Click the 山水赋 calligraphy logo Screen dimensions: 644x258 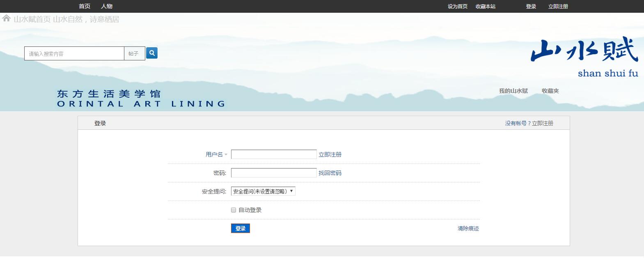[584, 51]
